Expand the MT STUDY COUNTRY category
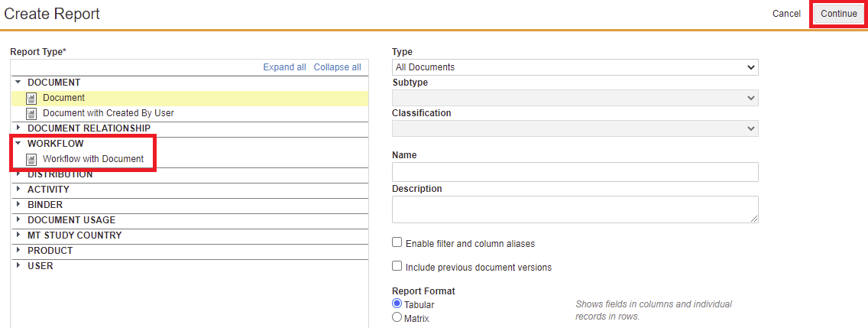868x328 pixels. 18,235
